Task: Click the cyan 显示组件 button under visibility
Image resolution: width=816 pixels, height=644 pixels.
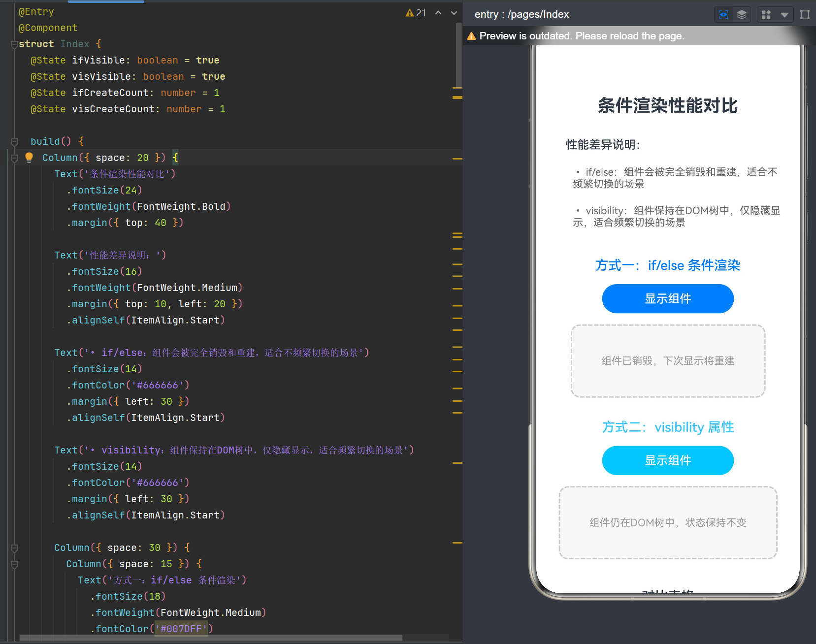Action: [668, 460]
